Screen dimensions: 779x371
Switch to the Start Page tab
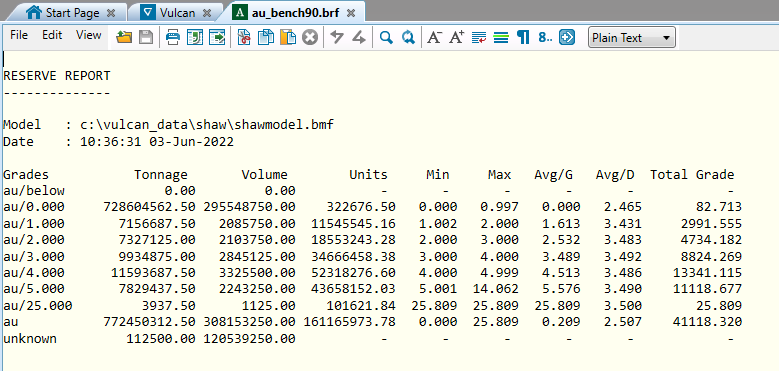pyautogui.click(x=70, y=12)
